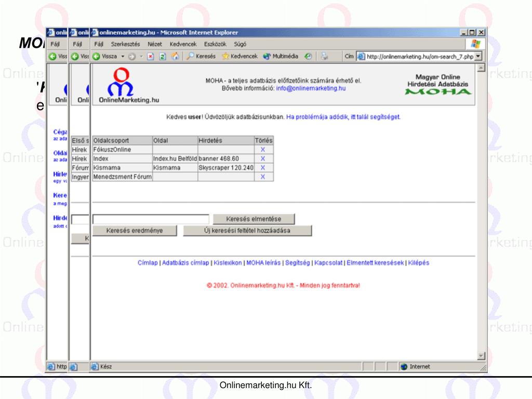
Task: Click the scrollbar up arrow in the front window
Action: tap(481, 68)
